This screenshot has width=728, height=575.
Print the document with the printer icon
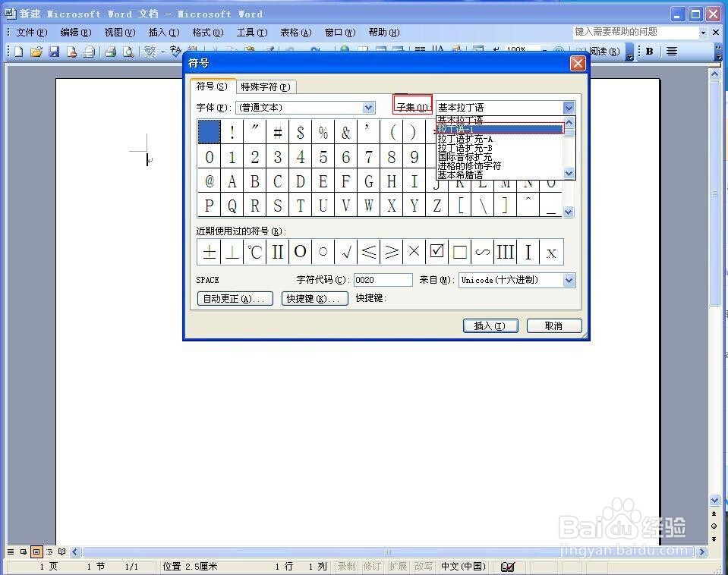pyautogui.click(x=110, y=52)
